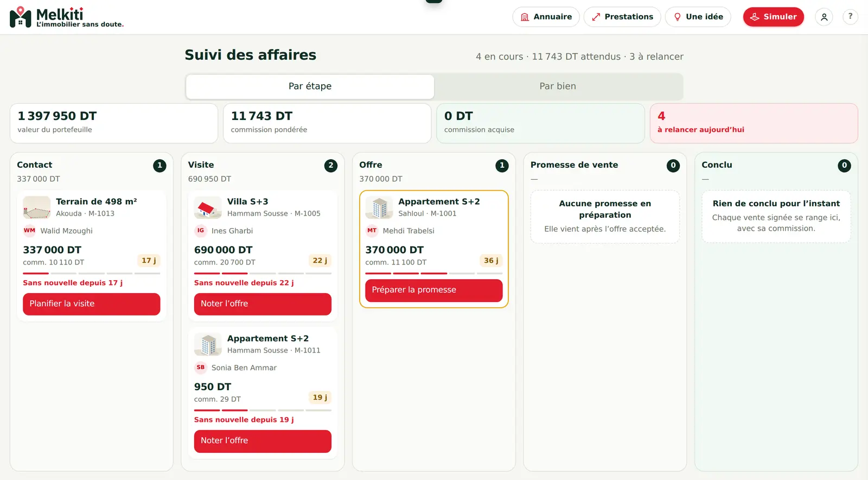The height and width of the screenshot is (480, 868).
Task: Open the Annuaire menu
Action: click(x=546, y=17)
